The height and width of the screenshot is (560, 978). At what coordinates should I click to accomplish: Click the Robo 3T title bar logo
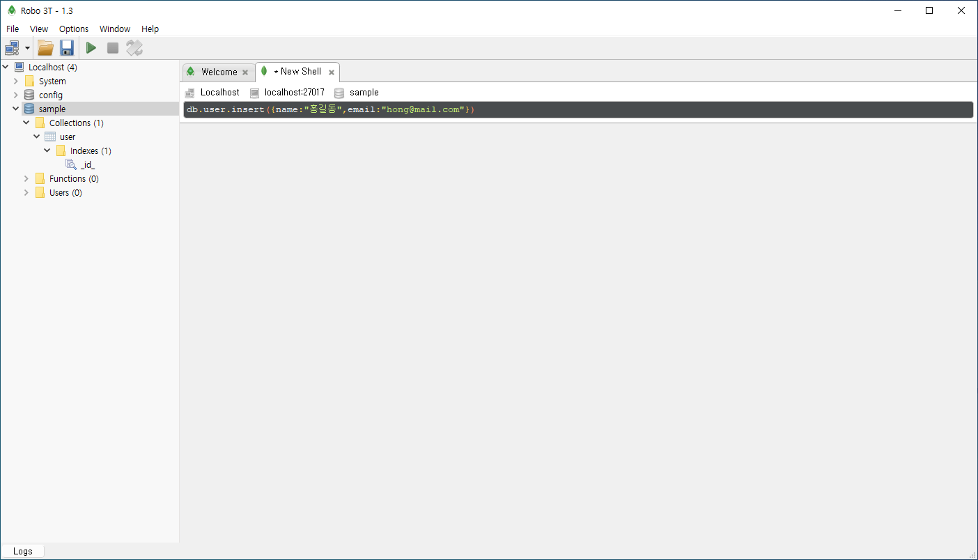click(x=11, y=10)
